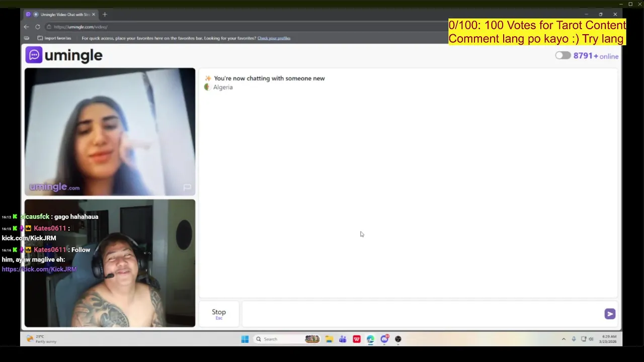The image size is (644, 362).
Task: Flag the stranger's video with report icon
Action: click(187, 188)
